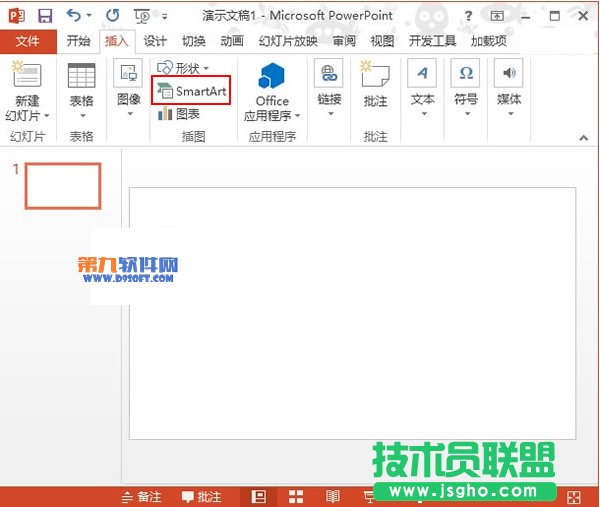The width and height of the screenshot is (600, 507).
Task: Expand the 文本 text dropdown arrow
Action: tap(424, 114)
